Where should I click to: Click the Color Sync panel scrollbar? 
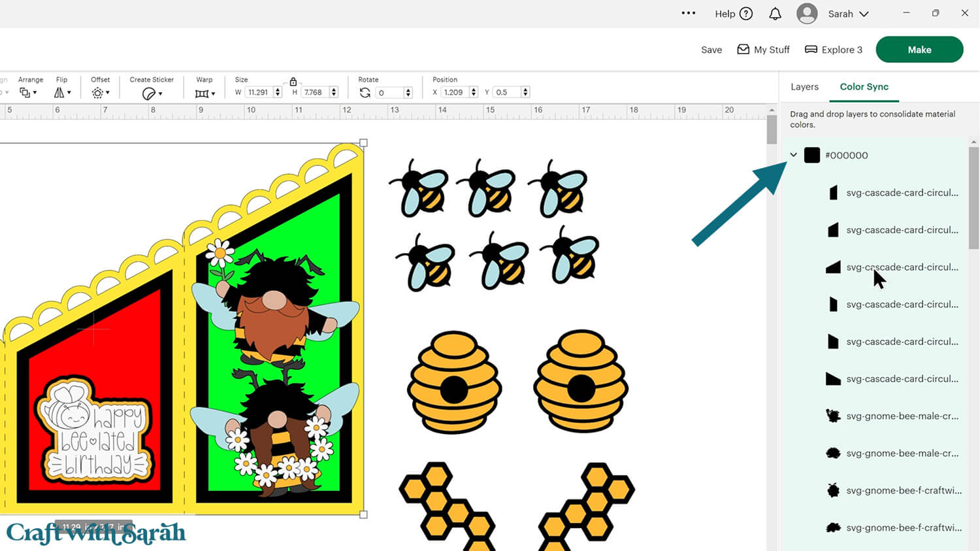[973, 197]
